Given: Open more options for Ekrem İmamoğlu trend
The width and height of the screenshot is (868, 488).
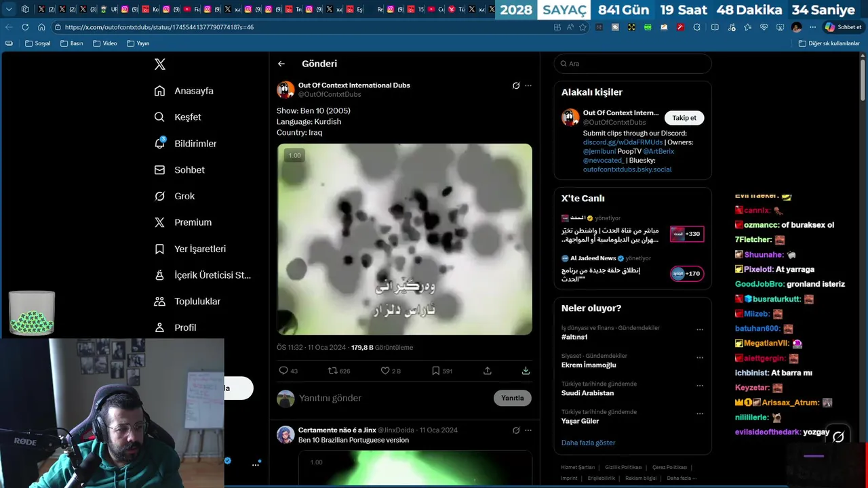Looking at the screenshot, I should pos(700,357).
